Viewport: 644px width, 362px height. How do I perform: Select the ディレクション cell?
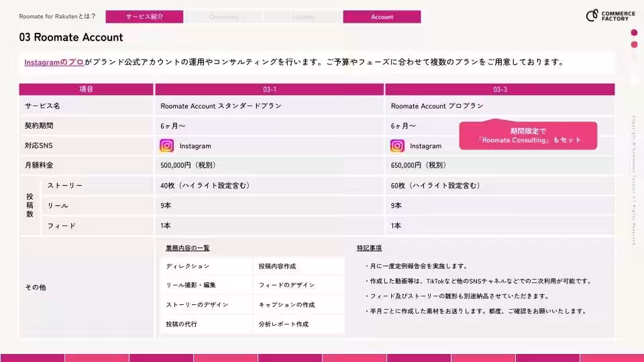(x=206, y=266)
